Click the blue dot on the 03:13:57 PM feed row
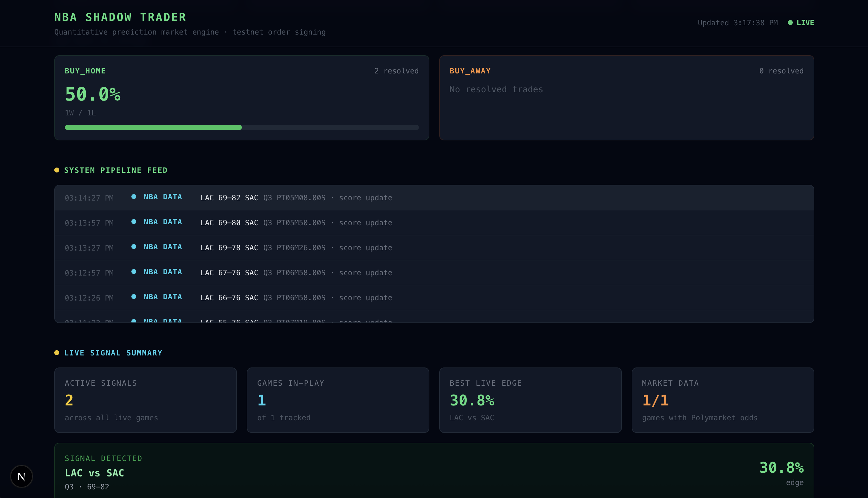Image resolution: width=868 pixels, height=498 pixels. click(x=134, y=222)
